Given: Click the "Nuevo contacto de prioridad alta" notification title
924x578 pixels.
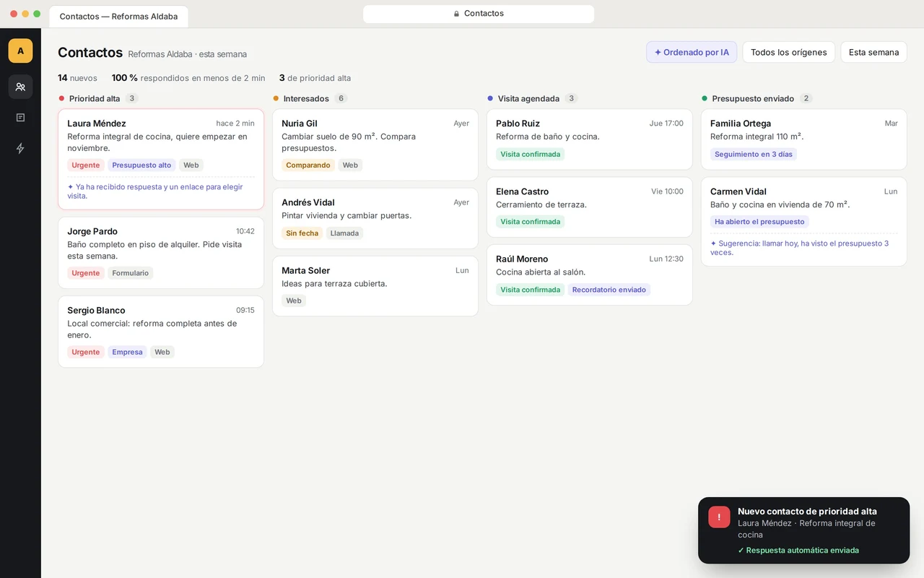Looking at the screenshot, I should coord(807,512).
